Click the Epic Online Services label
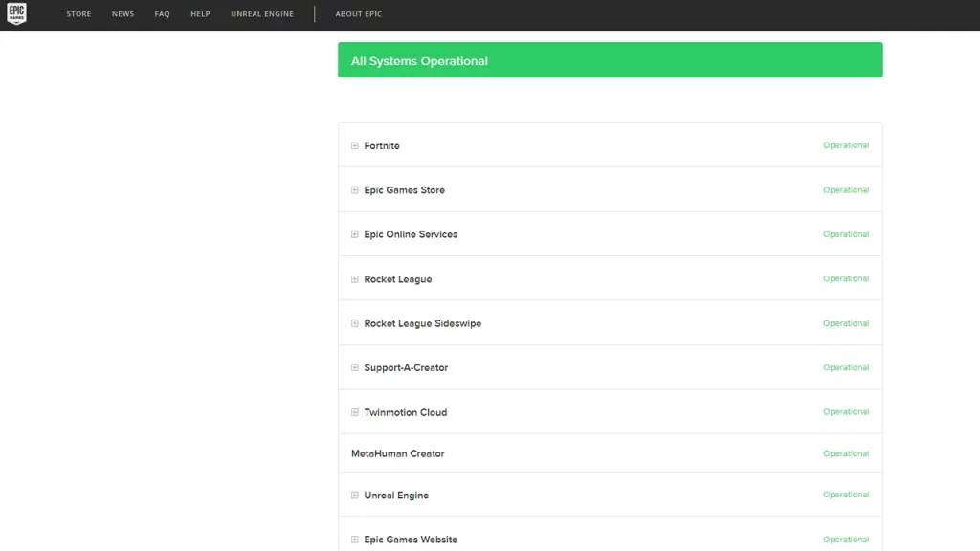The height and width of the screenshot is (551, 980). 411,234
